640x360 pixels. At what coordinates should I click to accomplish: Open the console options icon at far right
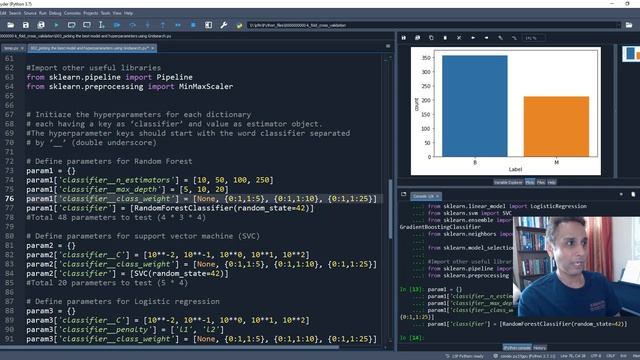pyautogui.click(x=633, y=195)
